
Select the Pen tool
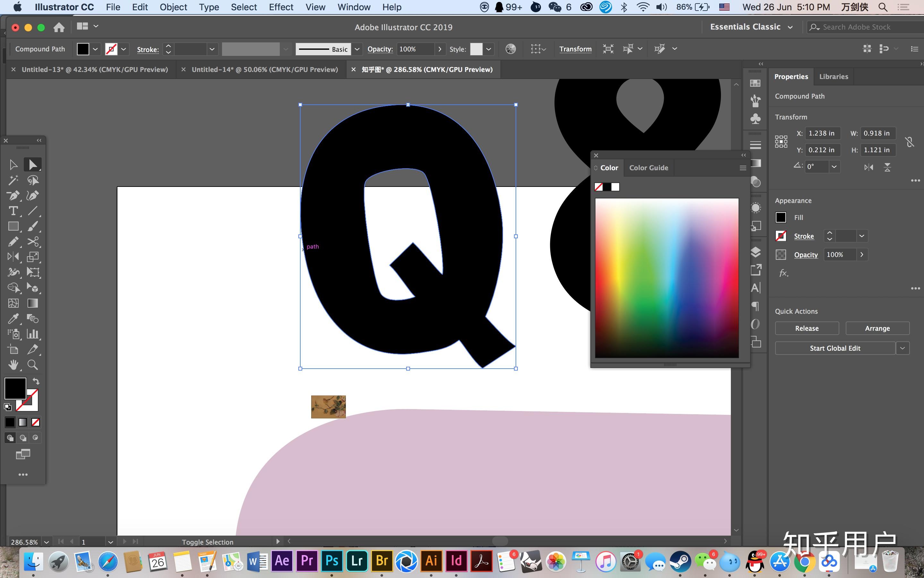[x=13, y=196]
